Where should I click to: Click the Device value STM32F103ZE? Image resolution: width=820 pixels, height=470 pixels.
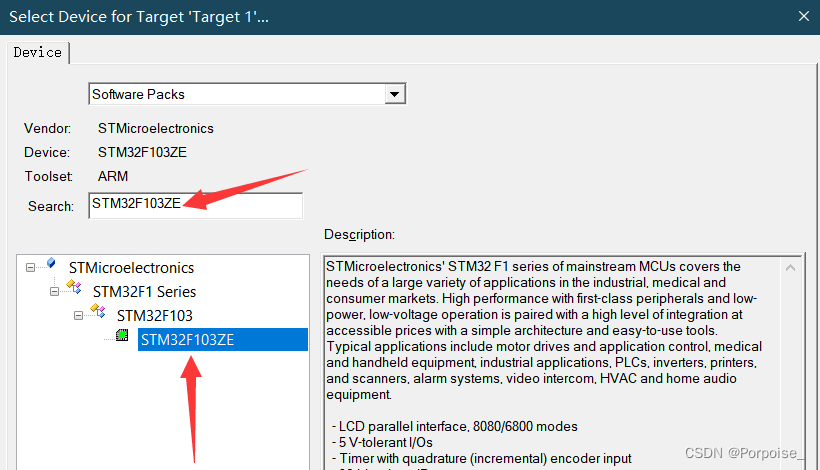(142, 153)
